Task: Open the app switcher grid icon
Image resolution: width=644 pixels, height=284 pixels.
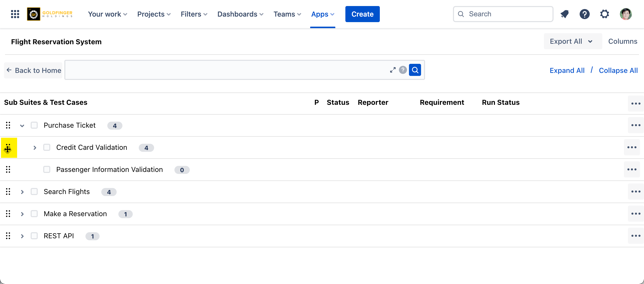Action: point(15,14)
